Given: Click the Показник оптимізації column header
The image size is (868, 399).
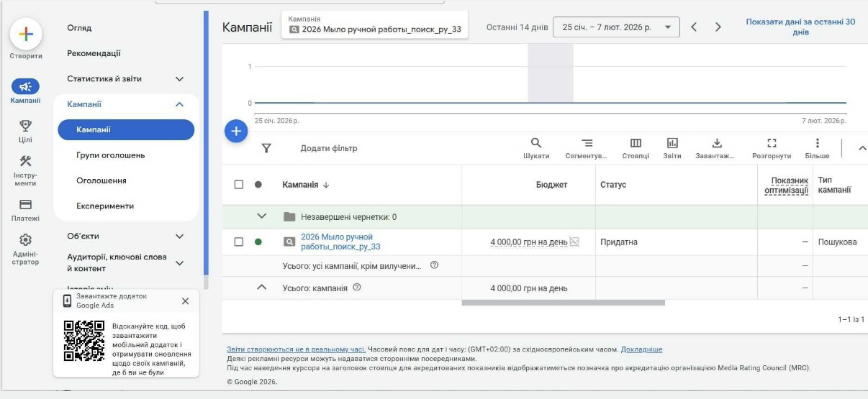Looking at the screenshot, I should (x=786, y=185).
